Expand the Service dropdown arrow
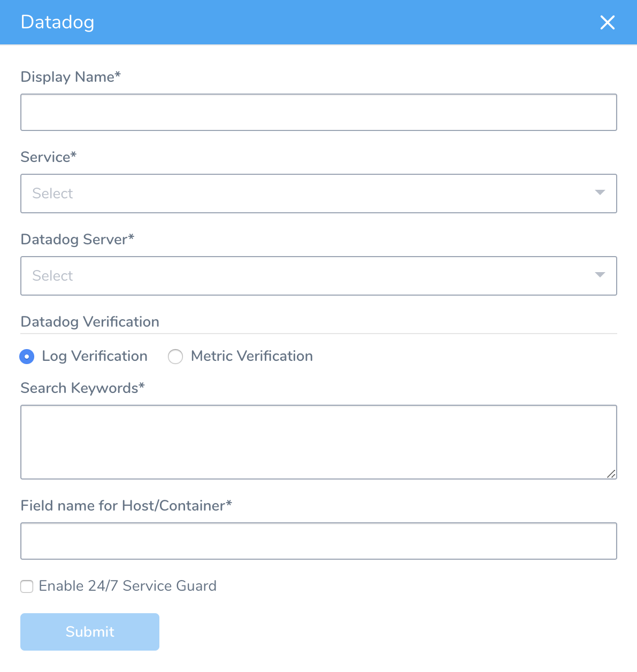The height and width of the screenshot is (672, 637). pyautogui.click(x=600, y=192)
